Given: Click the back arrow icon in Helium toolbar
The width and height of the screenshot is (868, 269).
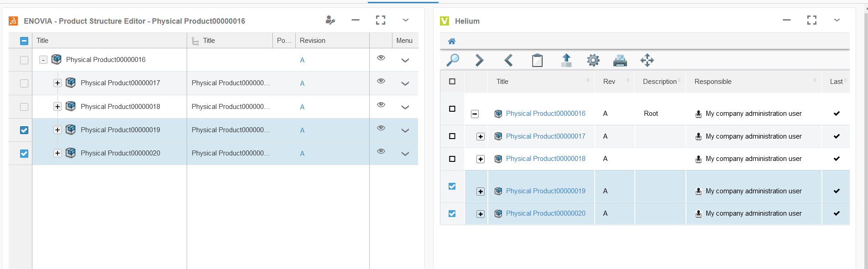Looking at the screenshot, I should click(x=508, y=60).
